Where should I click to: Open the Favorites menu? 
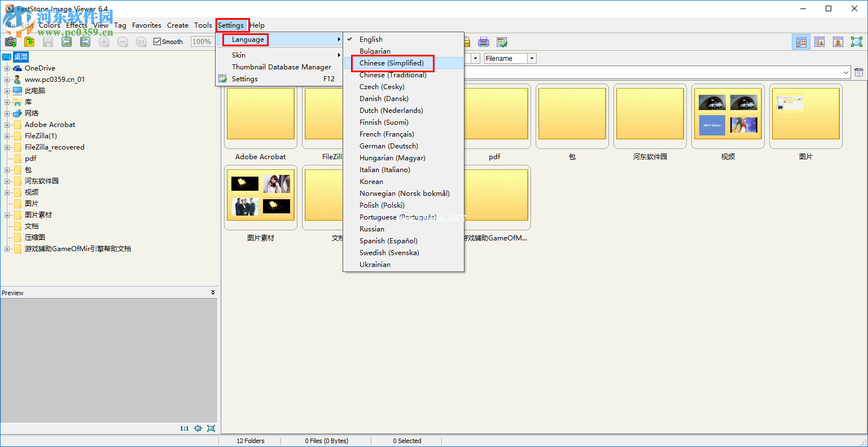pyautogui.click(x=147, y=25)
